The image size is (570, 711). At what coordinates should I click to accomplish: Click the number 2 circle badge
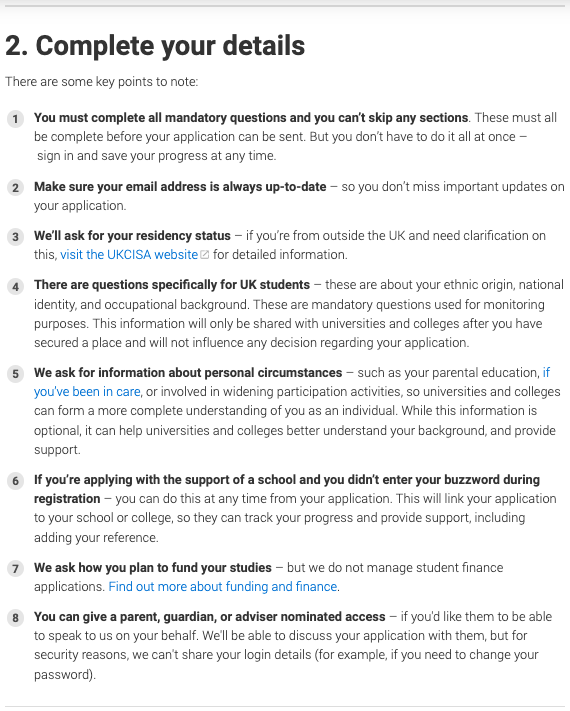point(15,188)
